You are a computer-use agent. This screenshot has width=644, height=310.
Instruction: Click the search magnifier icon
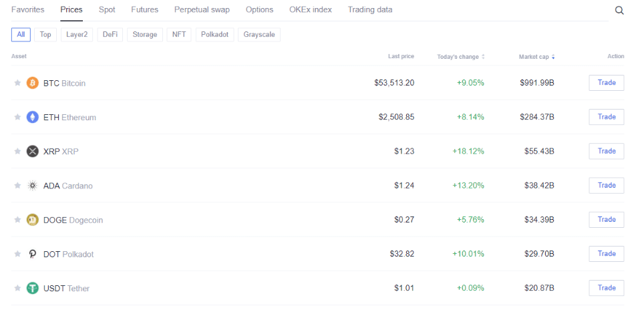pyautogui.click(x=619, y=10)
